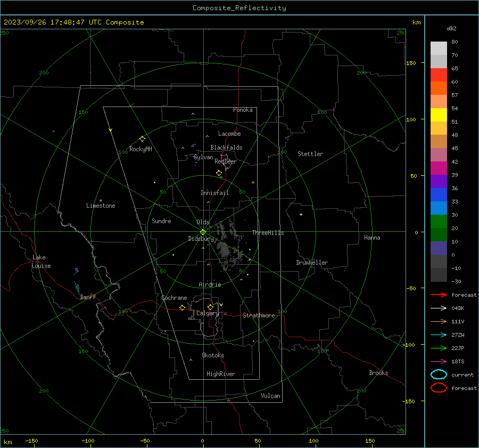Pick the red 60–65 dBZ color swatch
The height and width of the screenshot is (448, 479).
(x=439, y=75)
